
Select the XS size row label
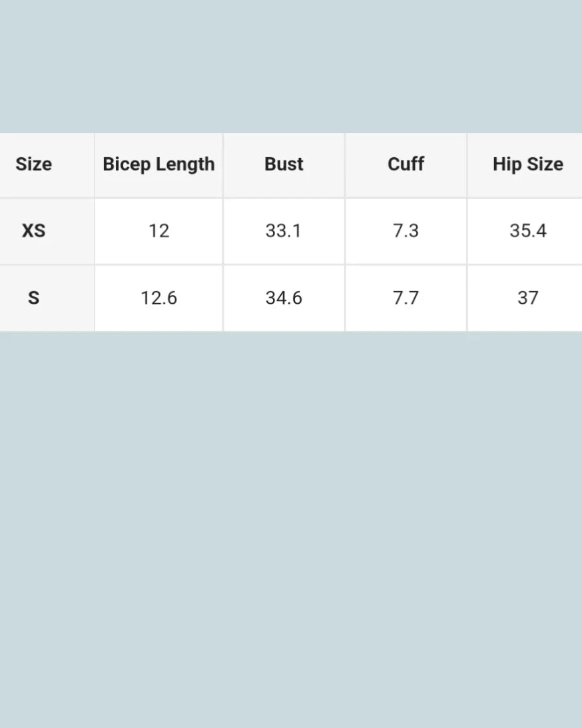click(33, 231)
